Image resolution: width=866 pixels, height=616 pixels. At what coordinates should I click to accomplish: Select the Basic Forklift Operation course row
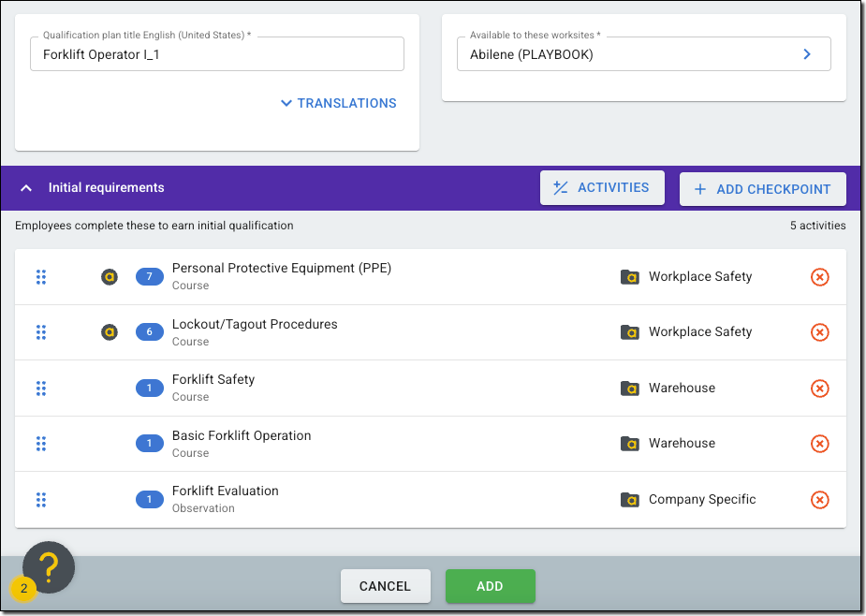coord(374,444)
